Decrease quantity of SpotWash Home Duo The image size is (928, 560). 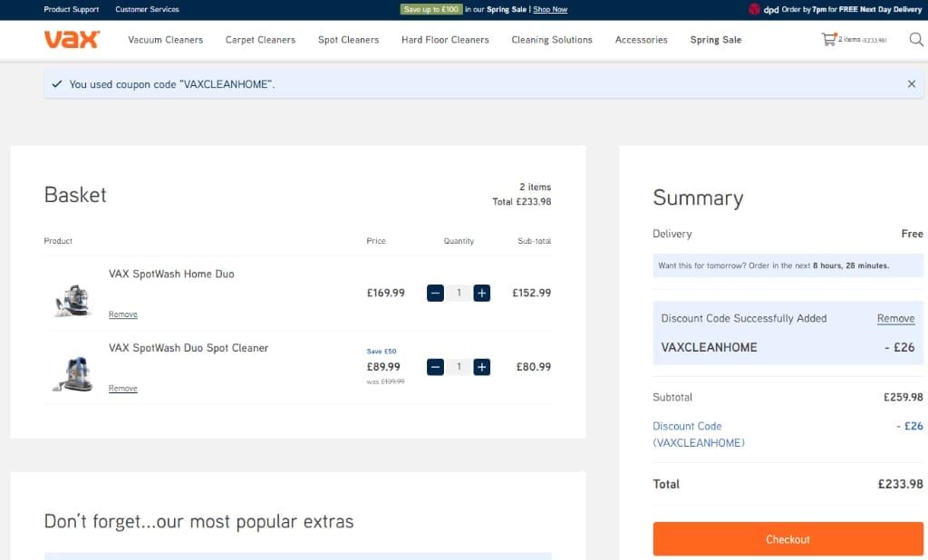435,293
